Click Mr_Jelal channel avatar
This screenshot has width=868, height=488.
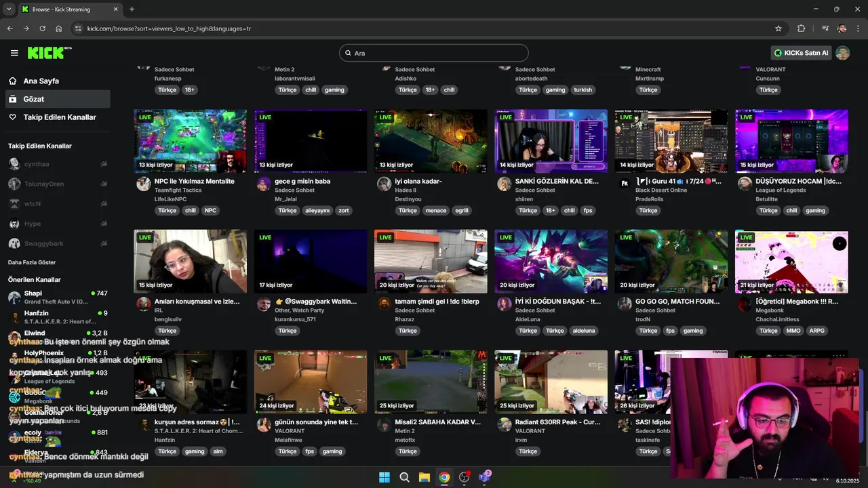pyautogui.click(x=264, y=184)
